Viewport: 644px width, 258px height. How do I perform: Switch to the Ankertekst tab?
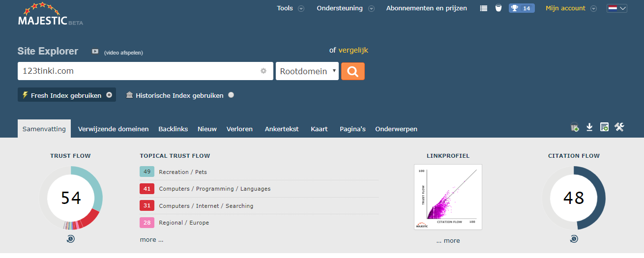coord(282,129)
